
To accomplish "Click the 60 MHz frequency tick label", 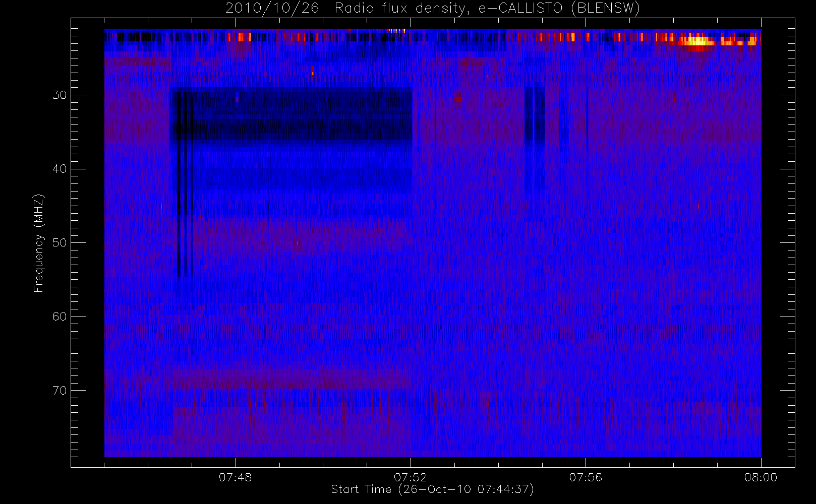I will point(60,317).
